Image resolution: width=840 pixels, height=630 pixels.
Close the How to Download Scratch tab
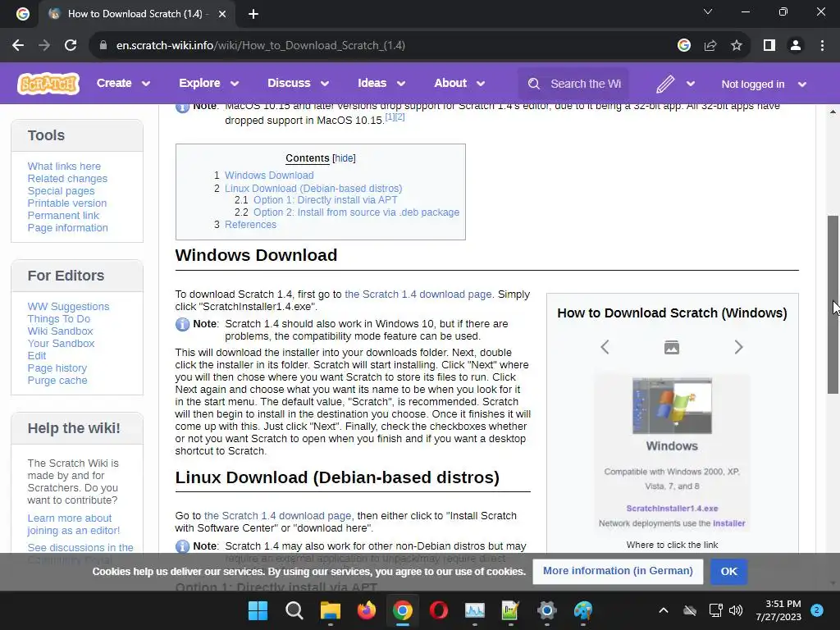click(221, 14)
